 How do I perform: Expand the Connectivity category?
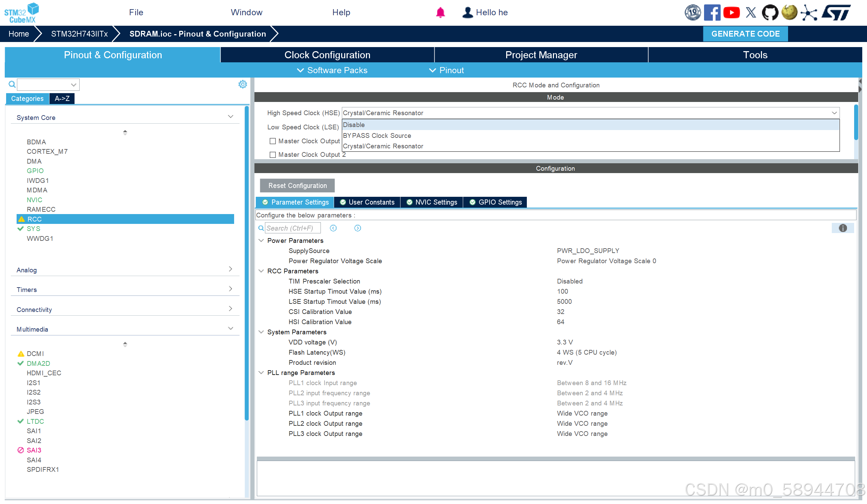230,309
